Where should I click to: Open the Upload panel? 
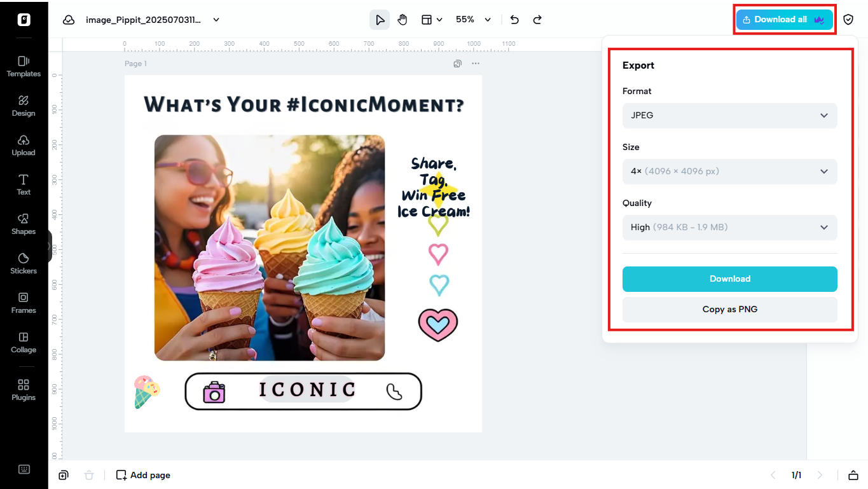tap(24, 145)
